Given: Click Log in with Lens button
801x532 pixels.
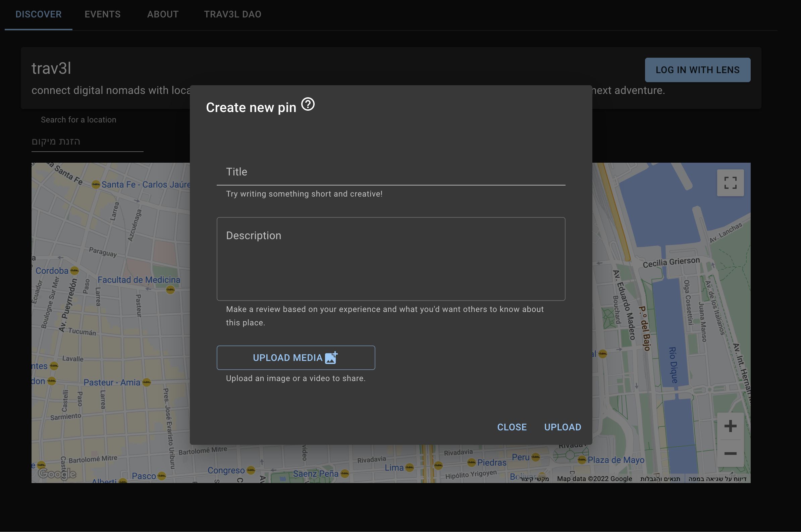Looking at the screenshot, I should click(x=698, y=70).
